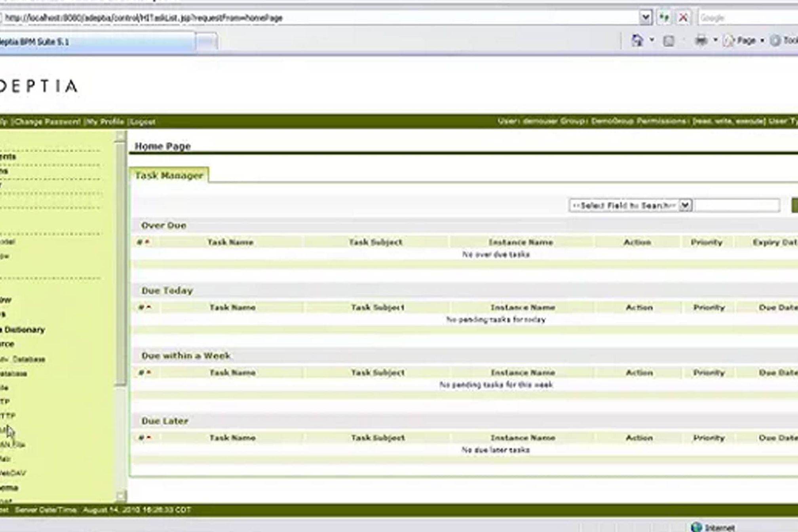Click the browser Home icon
This screenshot has width=798, height=532.
click(637, 40)
